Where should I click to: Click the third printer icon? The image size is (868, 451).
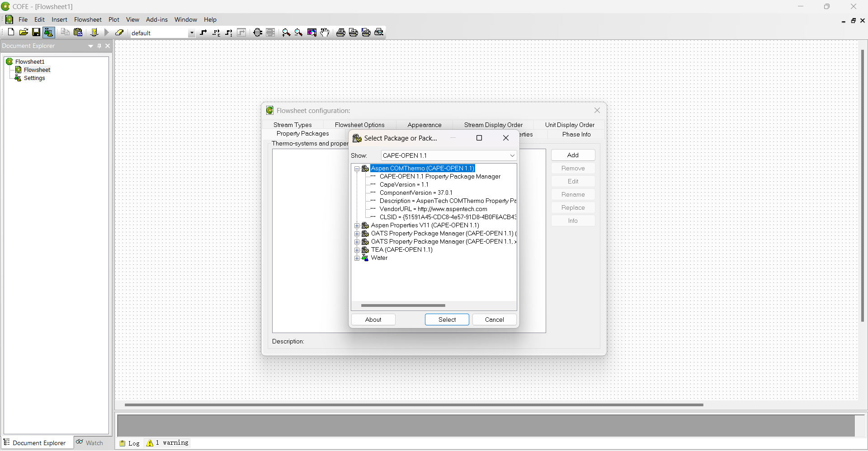tap(366, 33)
